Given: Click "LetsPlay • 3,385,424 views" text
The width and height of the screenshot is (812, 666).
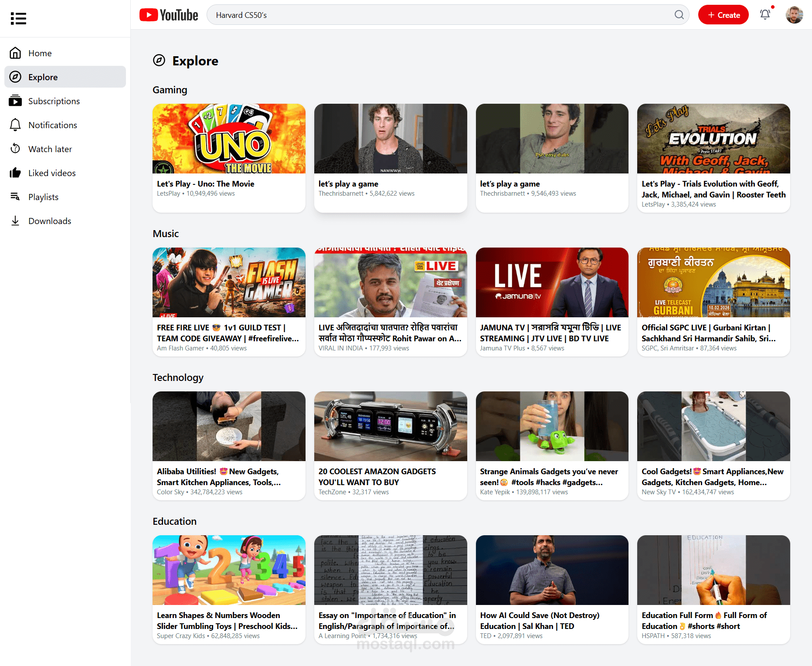Looking at the screenshot, I should 679,204.
